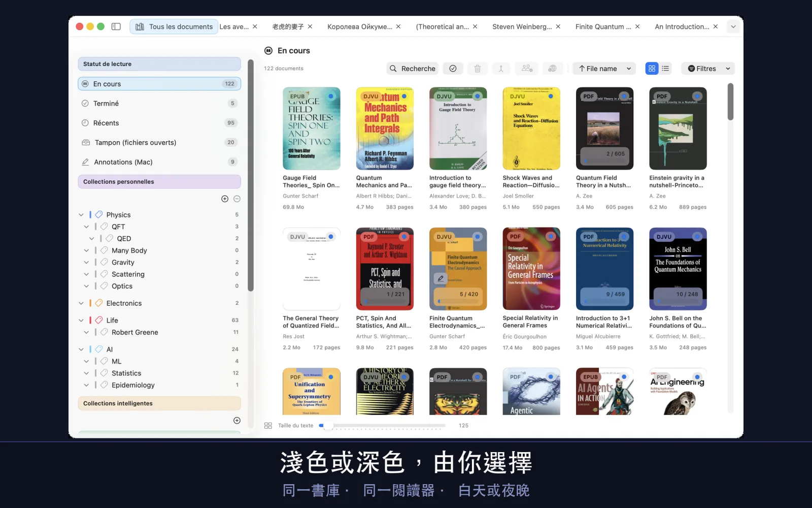Add a personal collection with plus icon
This screenshot has height=508, width=812.
(x=225, y=199)
